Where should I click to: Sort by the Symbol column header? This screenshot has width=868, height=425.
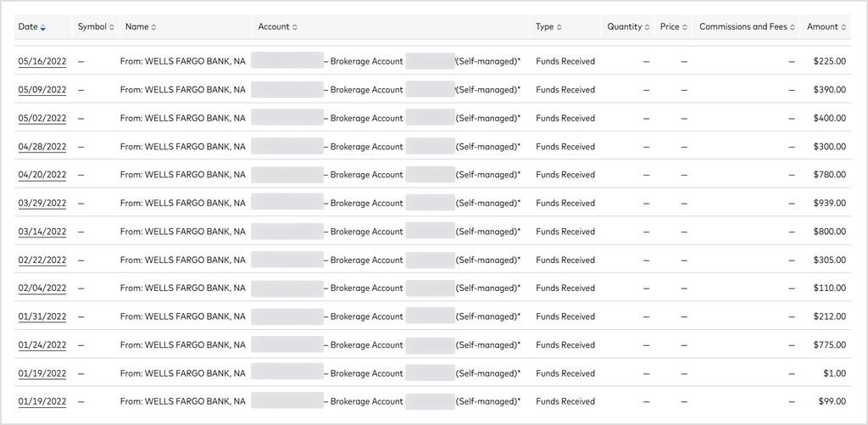click(x=96, y=26)
